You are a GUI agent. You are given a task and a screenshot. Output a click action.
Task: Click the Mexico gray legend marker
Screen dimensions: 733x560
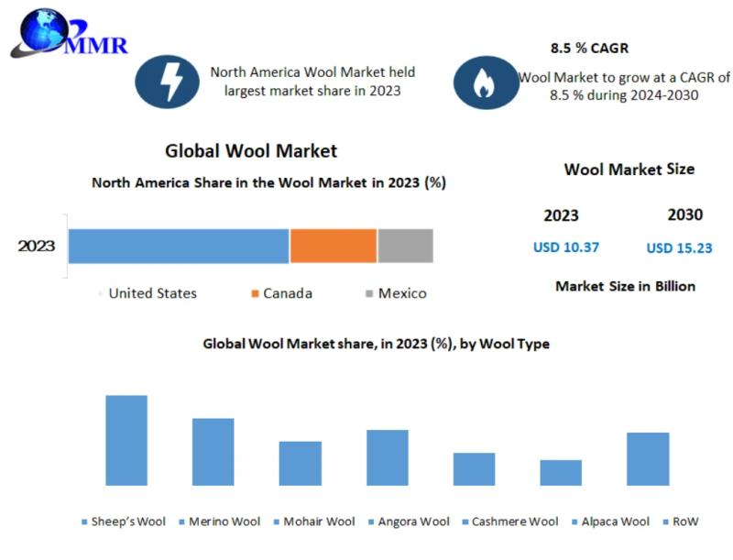(369, 293)
